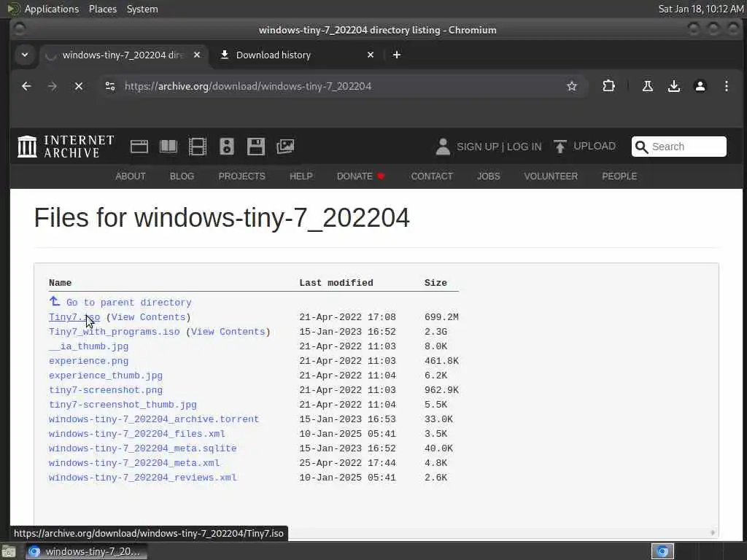Screen dimensions: 747x560
Task: Stop loading the page
Action: (79, 86)
